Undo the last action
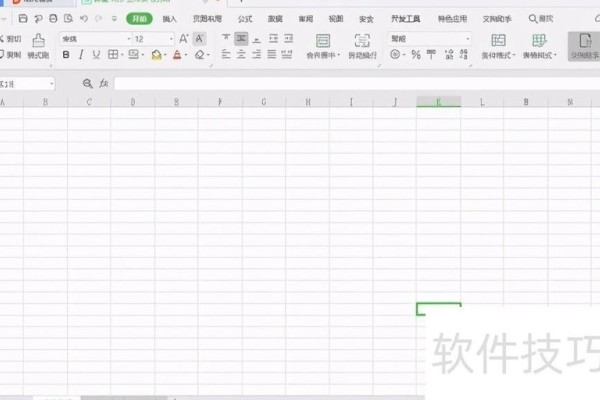Image resolution: width=600 pixels, height=400 pixels. pos(84,18)
